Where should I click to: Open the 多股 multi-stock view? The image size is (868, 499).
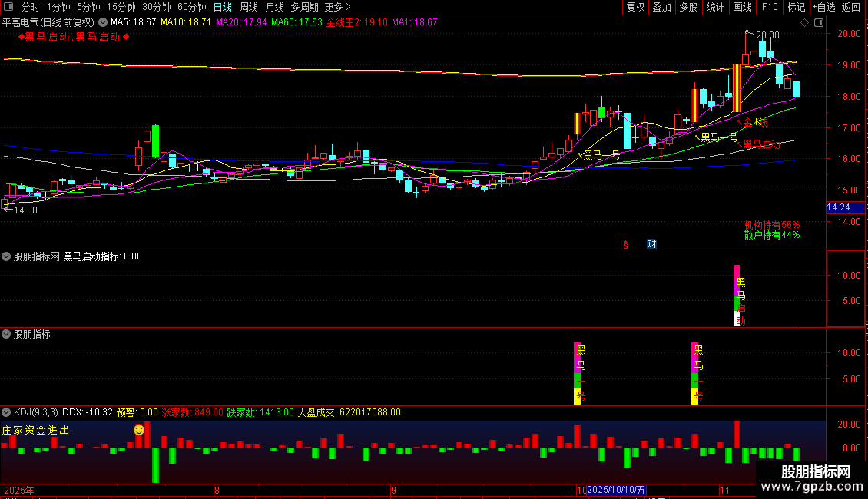(688, 7)
